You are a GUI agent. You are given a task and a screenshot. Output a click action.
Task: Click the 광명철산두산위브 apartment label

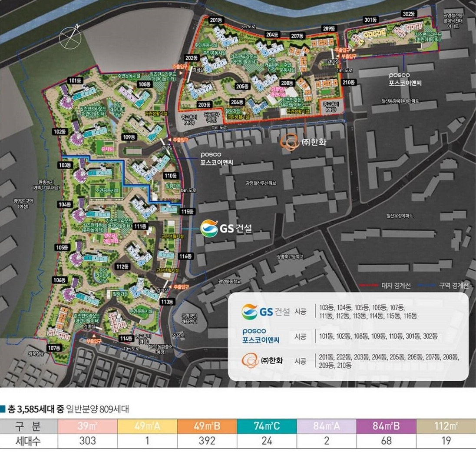[x=261, y=183]
